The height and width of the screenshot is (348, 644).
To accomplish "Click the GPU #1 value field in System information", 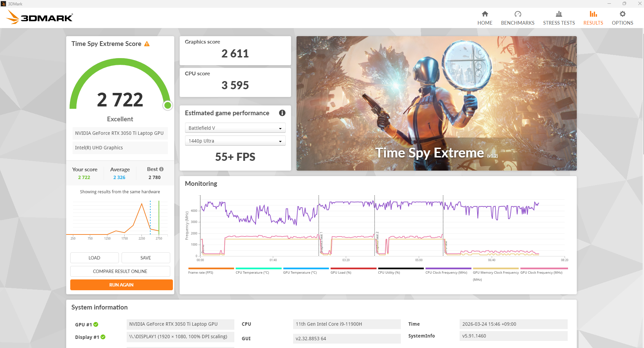I will [180, 324].
